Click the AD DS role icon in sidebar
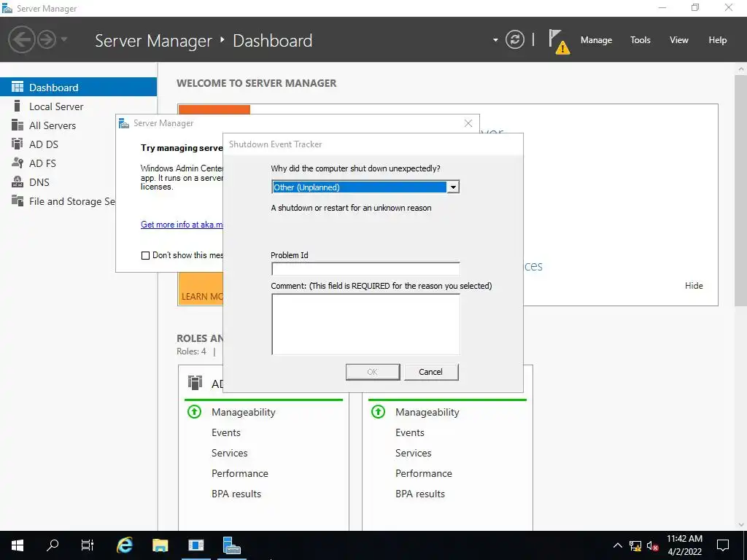Screen dimensions: 747x560 click(x=18, y=144)
